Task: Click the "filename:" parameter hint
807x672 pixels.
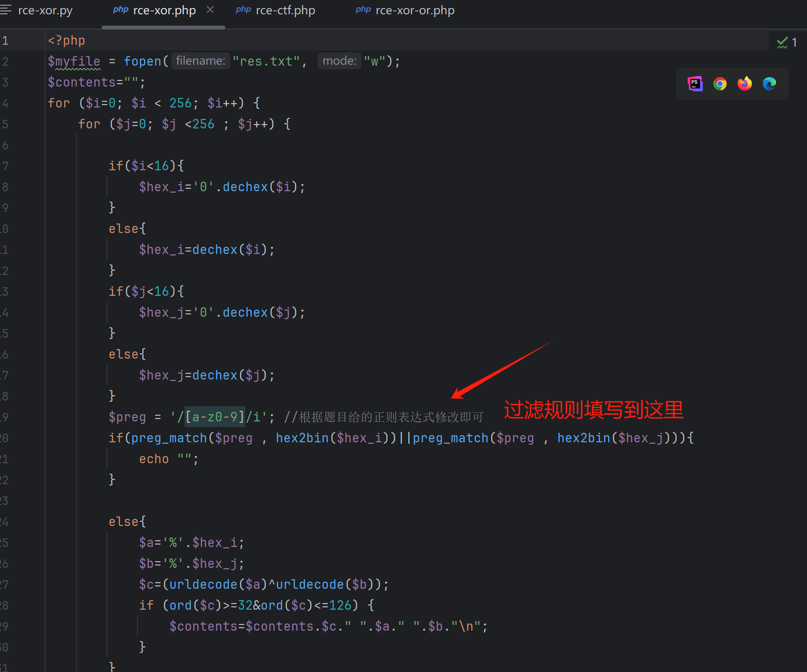Action: coord(200,61)
